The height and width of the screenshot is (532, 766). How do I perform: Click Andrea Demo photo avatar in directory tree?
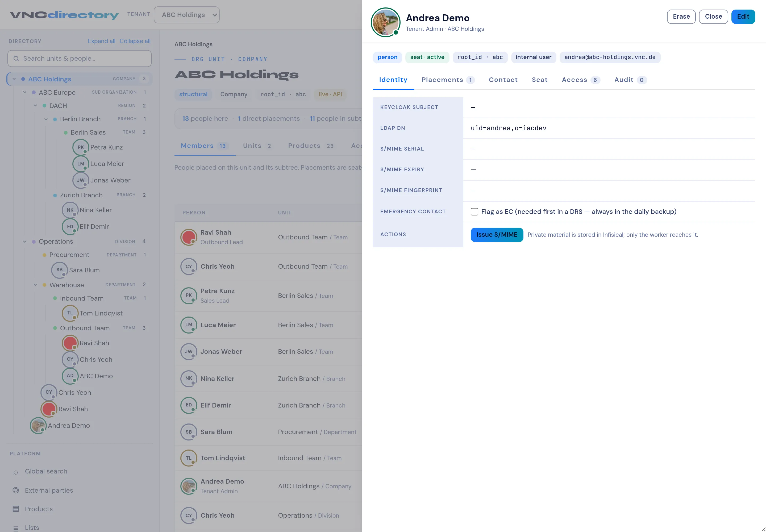tap(38, 426)
